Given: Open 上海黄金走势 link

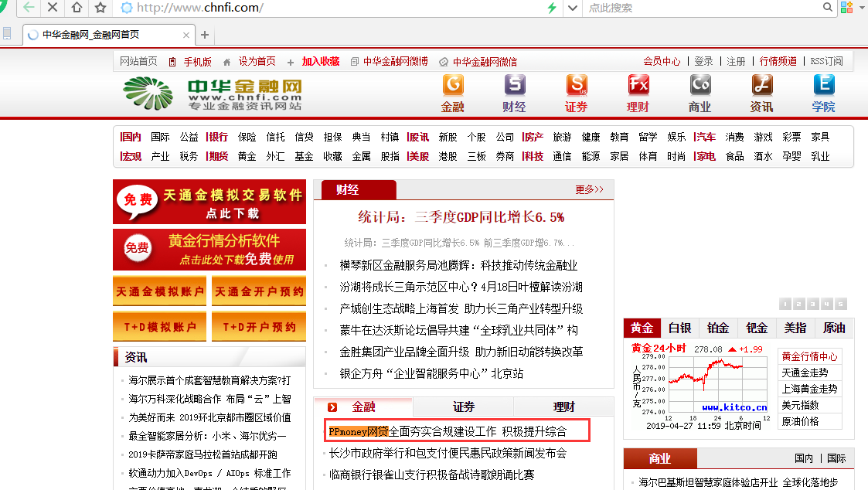Looking at the screenshot, I should click(809, 390).
